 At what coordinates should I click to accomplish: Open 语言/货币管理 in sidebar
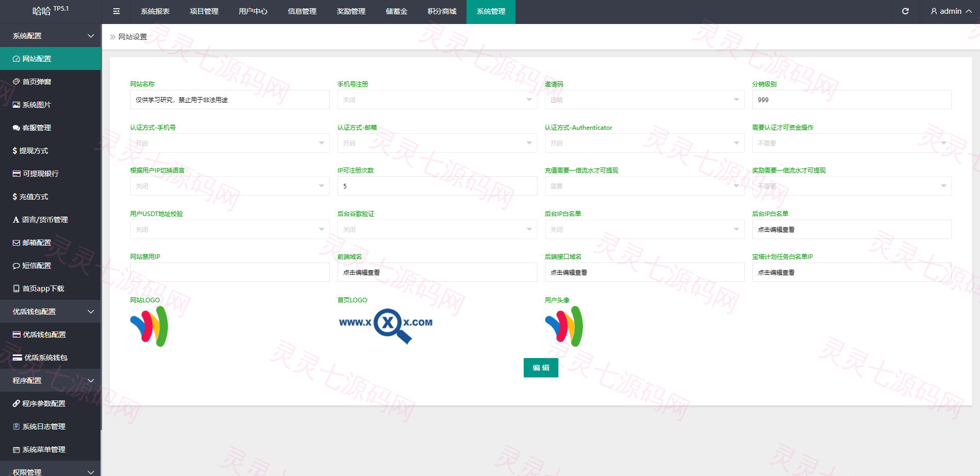click(x=51, y=220)
